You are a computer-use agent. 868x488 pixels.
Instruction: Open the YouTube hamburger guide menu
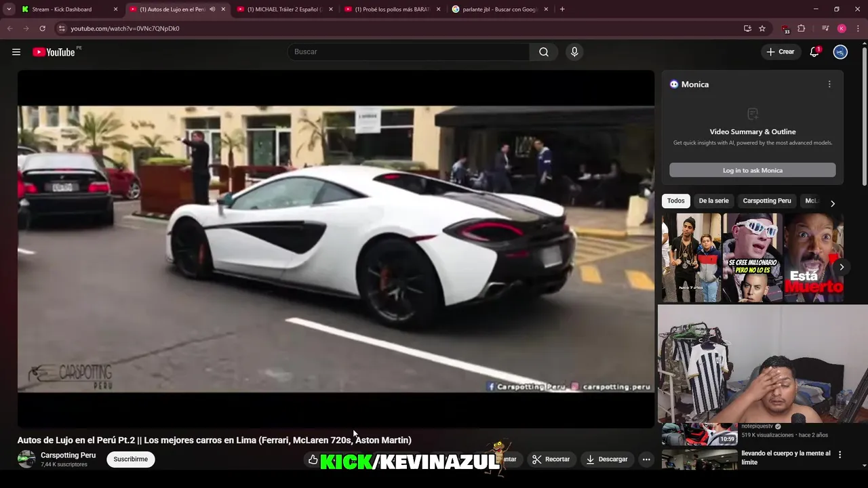click(x=16, y=52)
